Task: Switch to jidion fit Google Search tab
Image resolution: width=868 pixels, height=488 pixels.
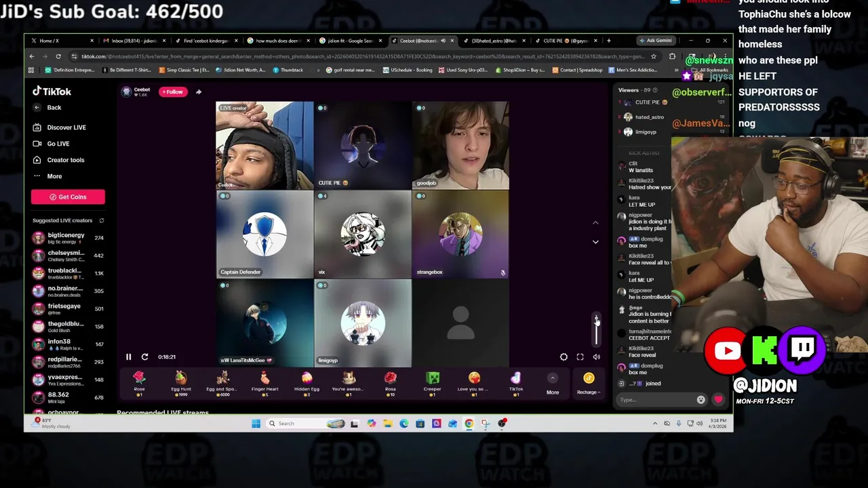Action: coord(350,41)
